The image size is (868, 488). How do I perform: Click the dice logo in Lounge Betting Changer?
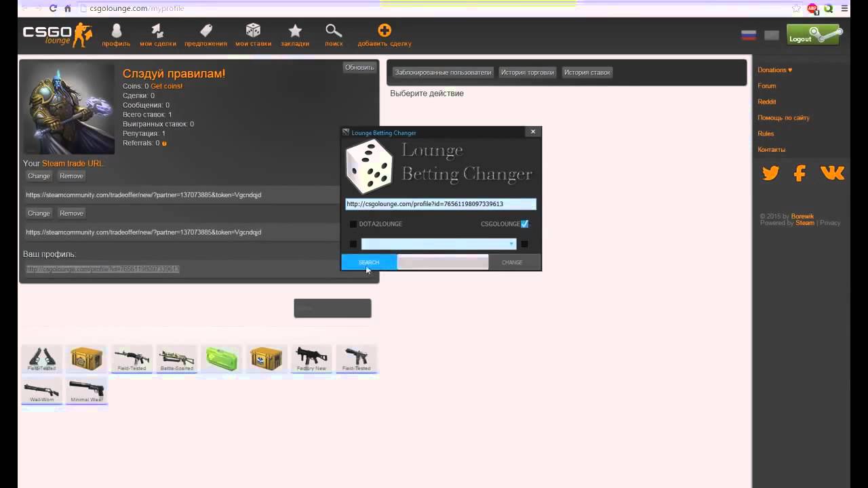tap(369, 167)
